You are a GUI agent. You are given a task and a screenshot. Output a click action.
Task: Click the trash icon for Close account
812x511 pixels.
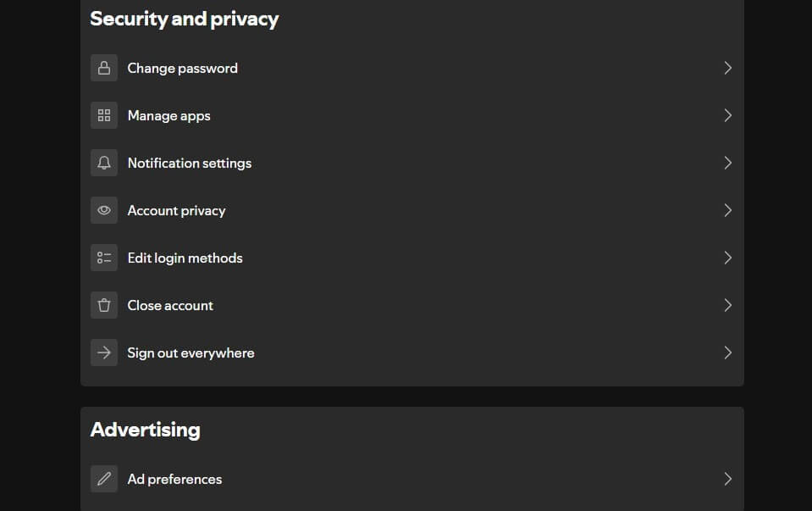pos(104,305)
